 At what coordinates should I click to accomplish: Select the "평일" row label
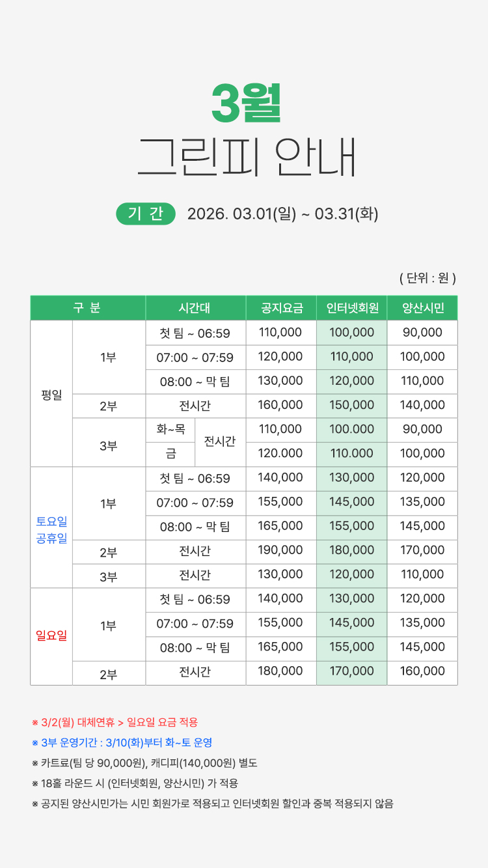click(51, 394)
